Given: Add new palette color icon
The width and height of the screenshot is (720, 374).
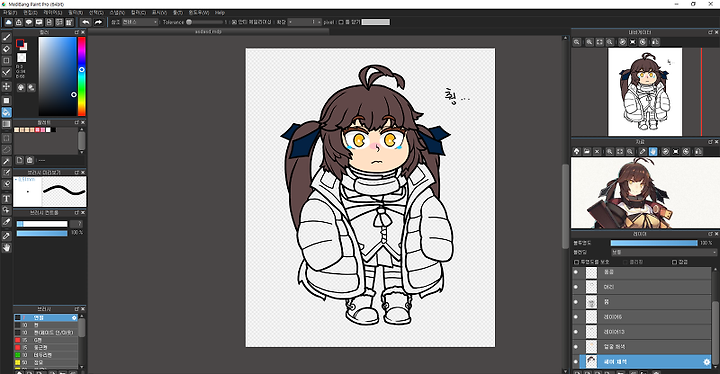Looking at the screenshot, I should pos(20,160).
